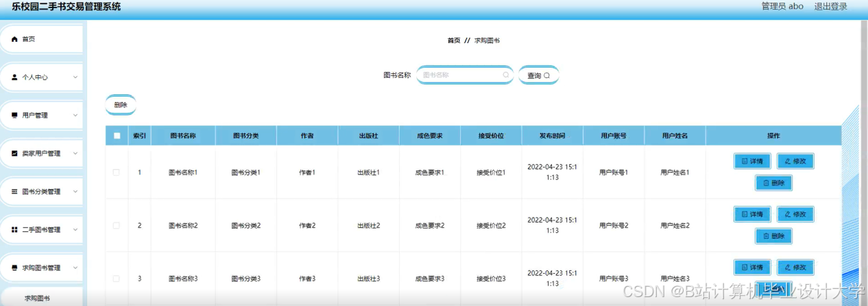Click 详情 button for 图书名称3 row

coord(752,267)
